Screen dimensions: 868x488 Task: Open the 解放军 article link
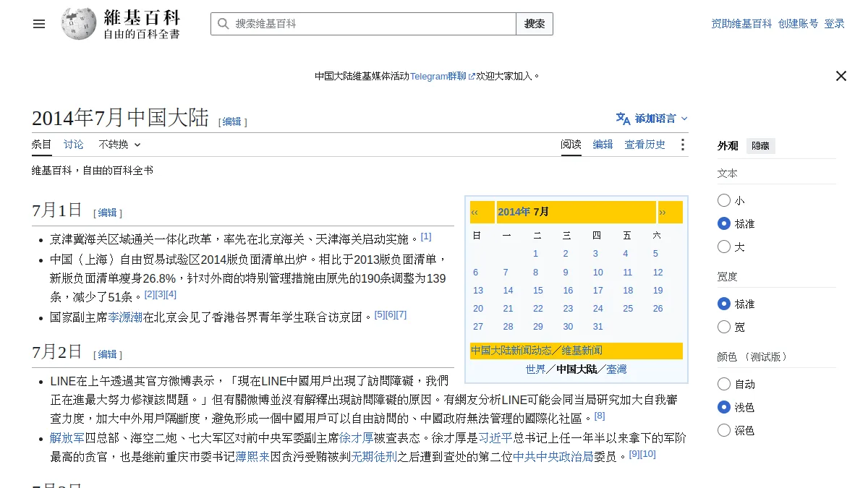click(67, 438)
